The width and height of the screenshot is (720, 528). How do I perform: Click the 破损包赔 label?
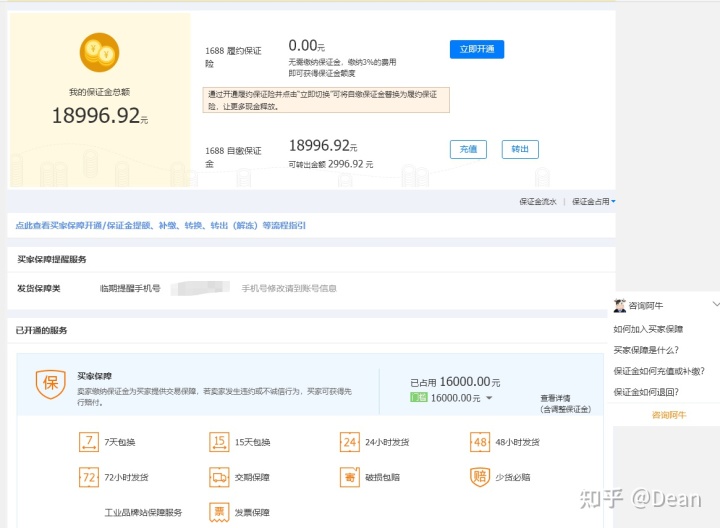(382, 477)
